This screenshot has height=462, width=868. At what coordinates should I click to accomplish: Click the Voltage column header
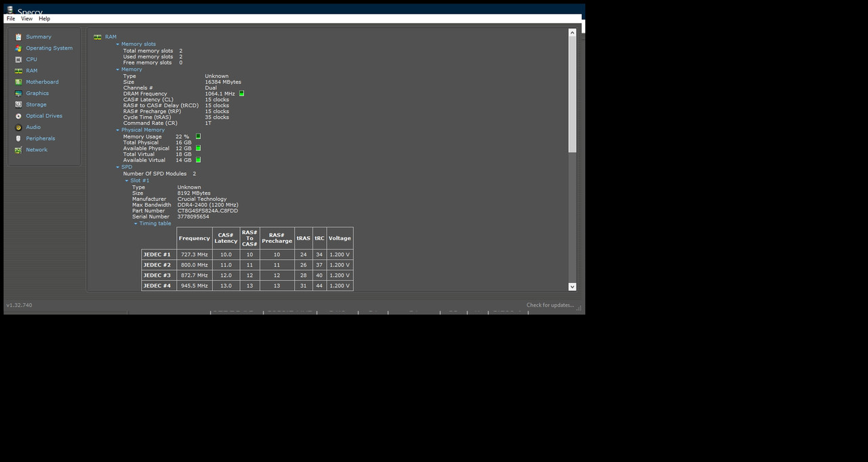pos(340,238)
